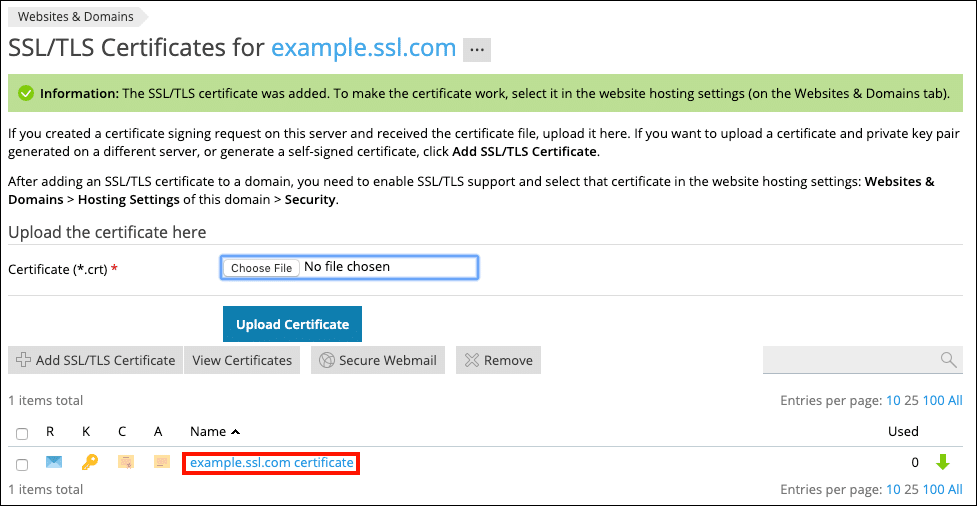977x506 pixels.
Task: Click the certificate signing request envelope icon
Action: click(x=54, y=462)
